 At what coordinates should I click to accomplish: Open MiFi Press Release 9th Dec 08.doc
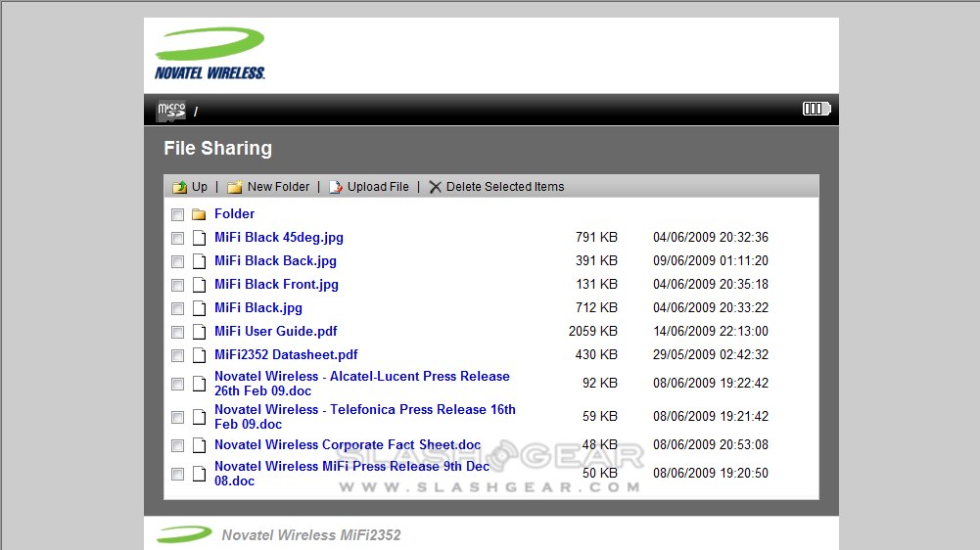tap(351, 473)
